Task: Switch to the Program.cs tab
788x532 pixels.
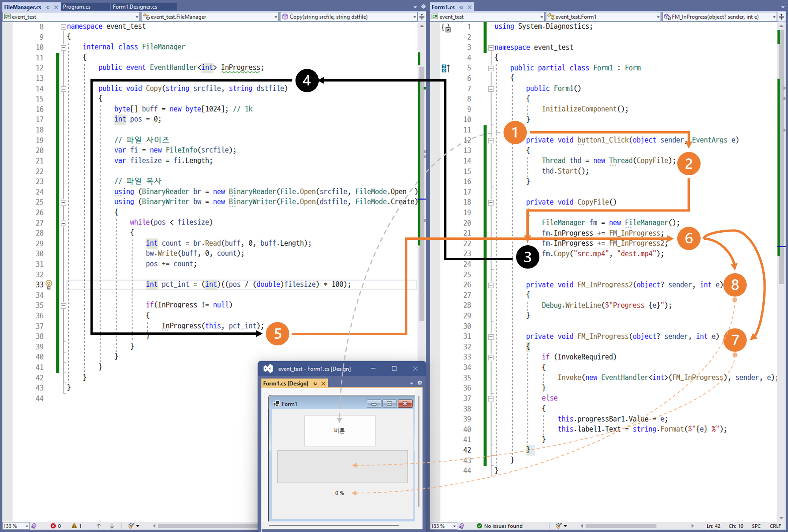Action: [77, 7]
